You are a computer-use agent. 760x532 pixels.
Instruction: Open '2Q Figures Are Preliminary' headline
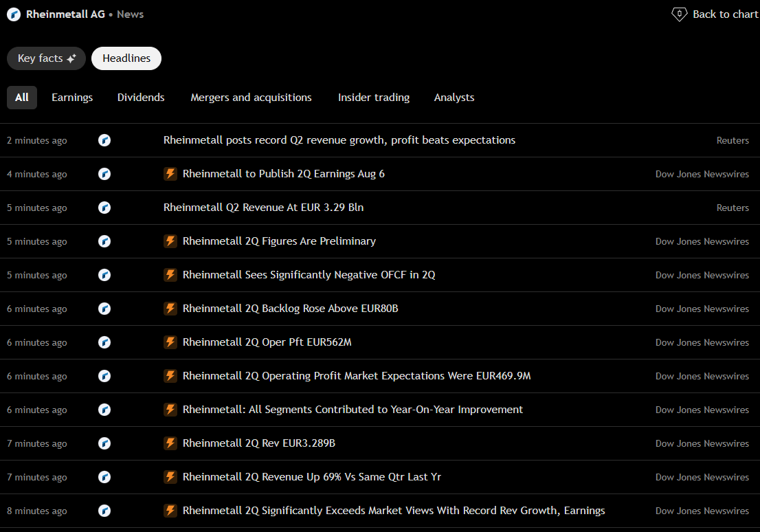pos(279,241)
